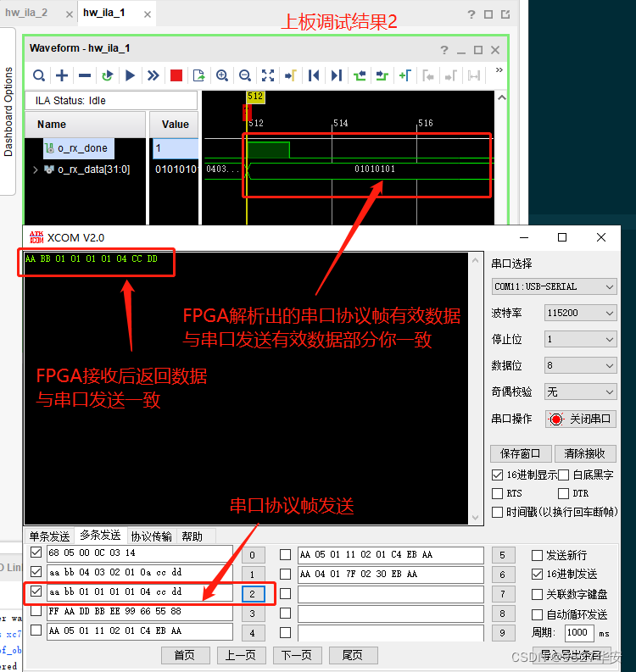
Task: Toggle checkbox for aa bb 04 03 02 01 0a row
Action: (x=36, y=571)
